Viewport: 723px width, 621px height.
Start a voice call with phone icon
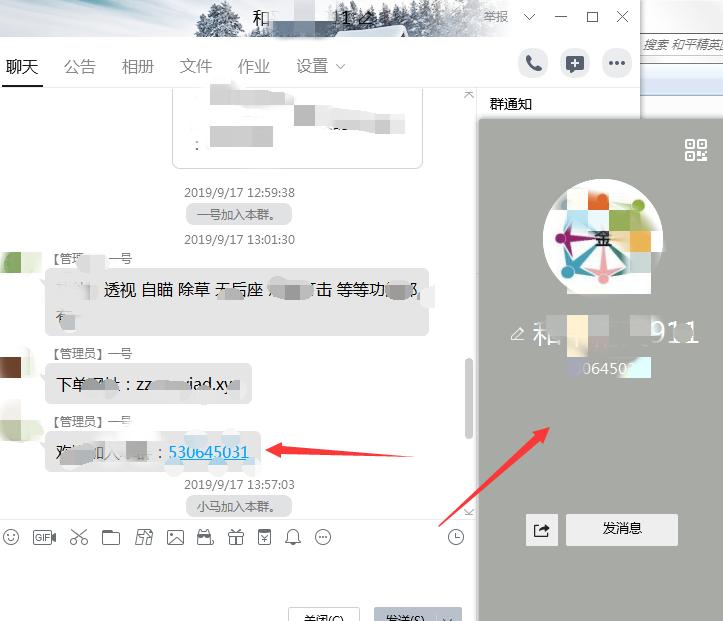[533, 63]
